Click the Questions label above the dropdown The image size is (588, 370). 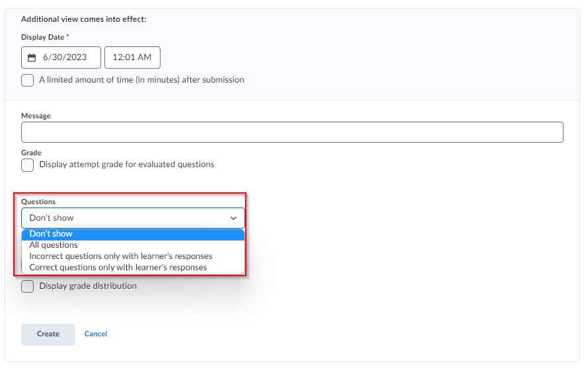[38, 202]
